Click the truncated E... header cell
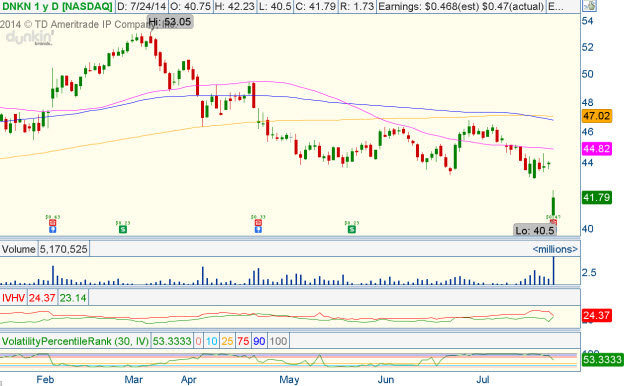Screen dimensions: 625x386 (x=556, y=6)
